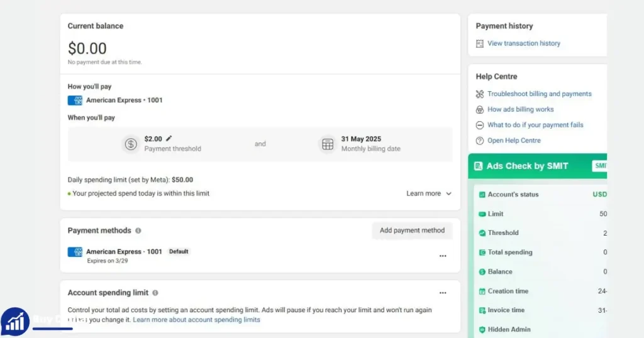Open What to do if your payment fails
The image size is (644, 338).
(x=535, y=125)
